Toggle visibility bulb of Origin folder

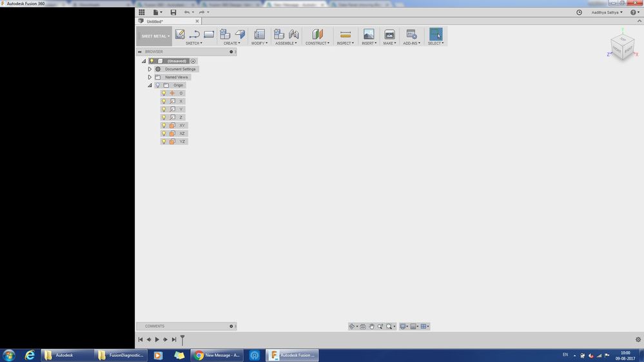click(x=157, y=85)
